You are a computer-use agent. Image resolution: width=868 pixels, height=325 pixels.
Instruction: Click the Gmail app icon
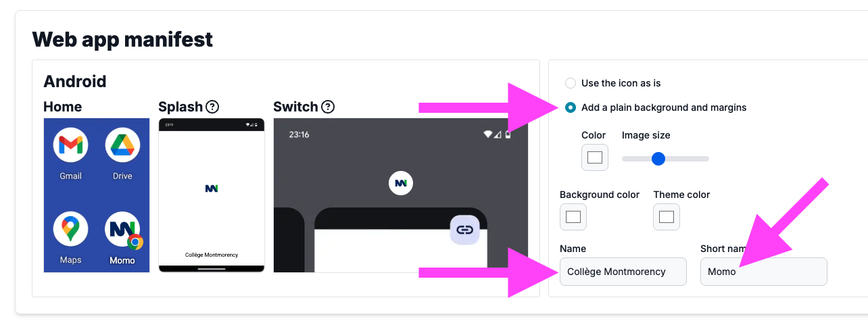(x=70, y=145)
